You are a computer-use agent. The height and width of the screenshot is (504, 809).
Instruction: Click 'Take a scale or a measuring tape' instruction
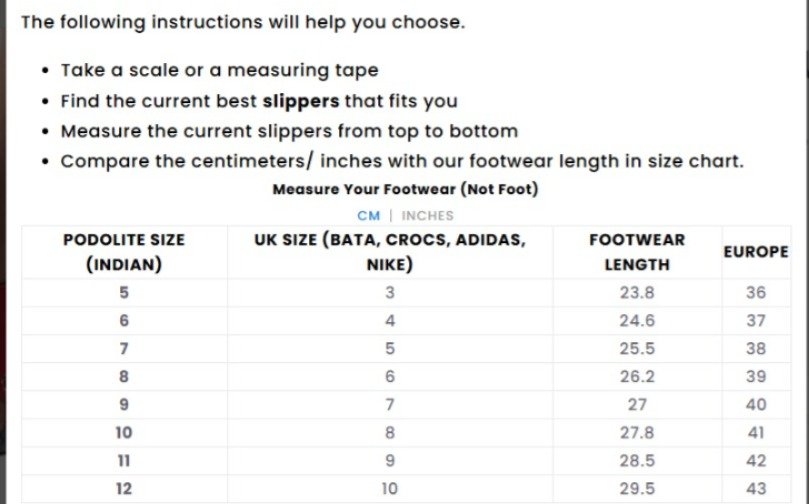(x=220, y=71)
